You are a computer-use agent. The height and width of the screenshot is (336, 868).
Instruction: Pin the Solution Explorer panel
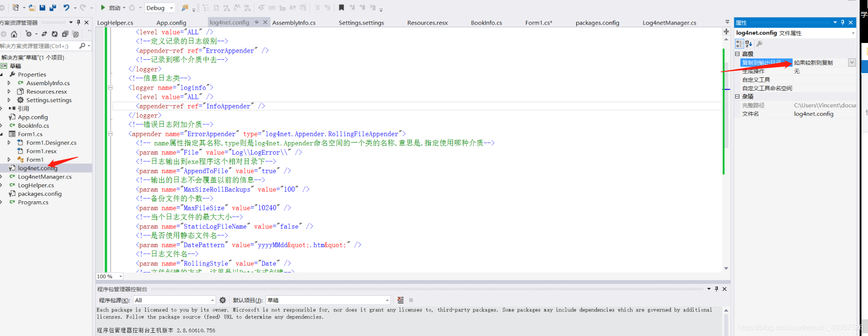[x=79, y=22]
